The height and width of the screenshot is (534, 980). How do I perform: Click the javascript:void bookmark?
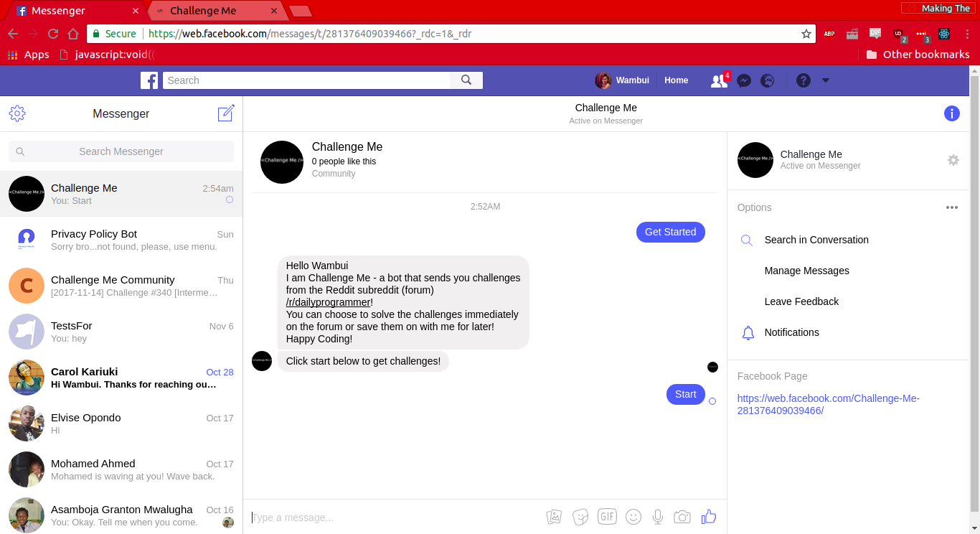tap(108, 55)
